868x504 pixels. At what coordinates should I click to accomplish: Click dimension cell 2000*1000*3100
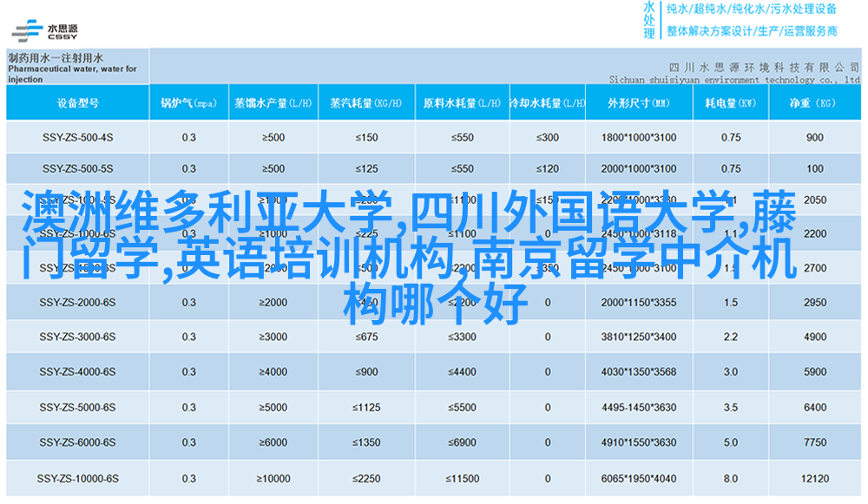[639, 169]
